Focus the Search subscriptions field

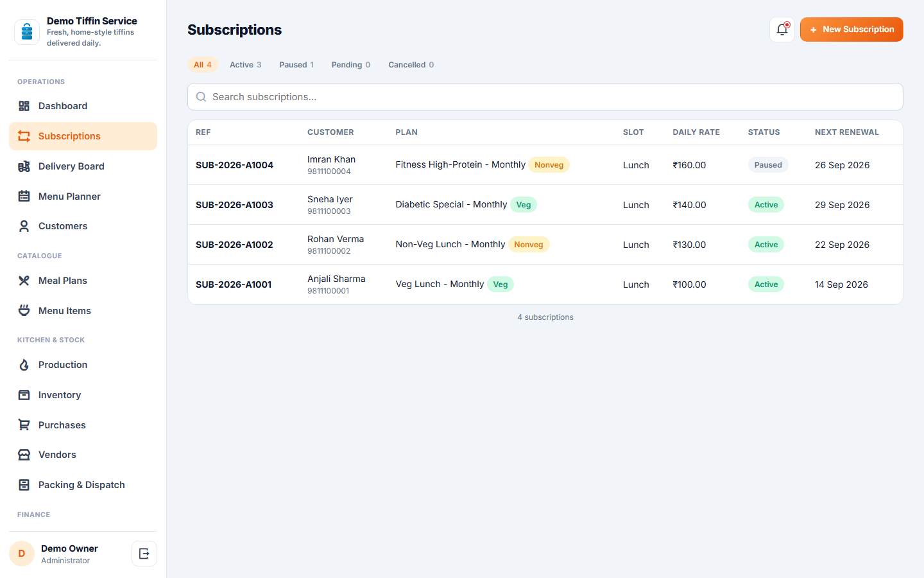coord(545,97)
